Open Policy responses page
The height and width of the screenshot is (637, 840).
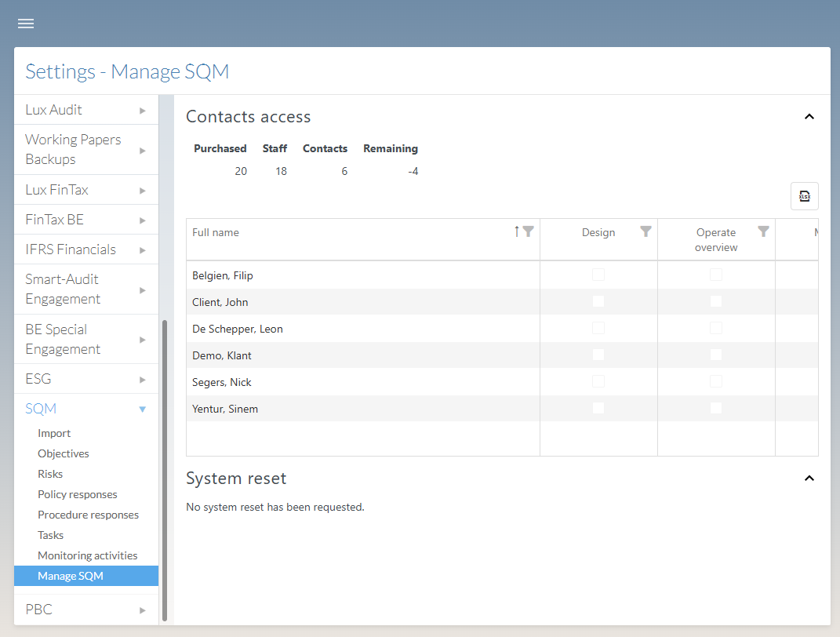pyautogui.click(x=77, y=494)
